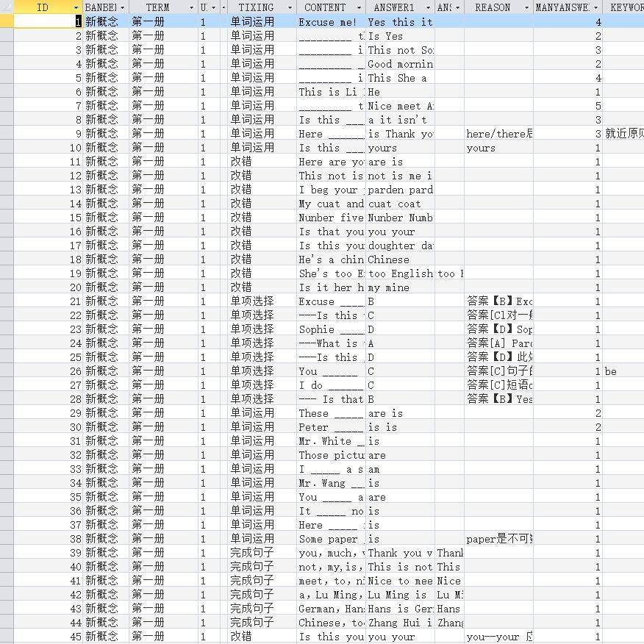Open the BANBEI column filter dropdown arrow
Screen dimensions: 644x644
click(x=122, y=8)
